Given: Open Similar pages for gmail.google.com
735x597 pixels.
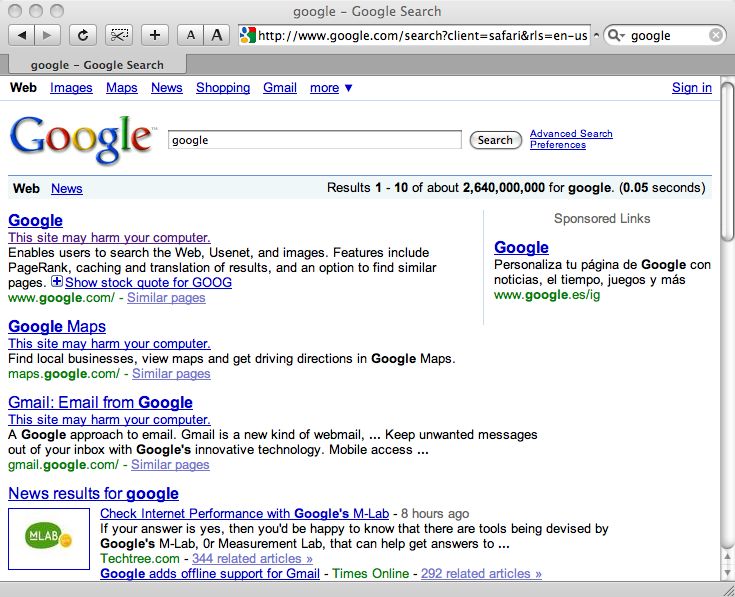Looking at the screenshot, I should point(170,464).
